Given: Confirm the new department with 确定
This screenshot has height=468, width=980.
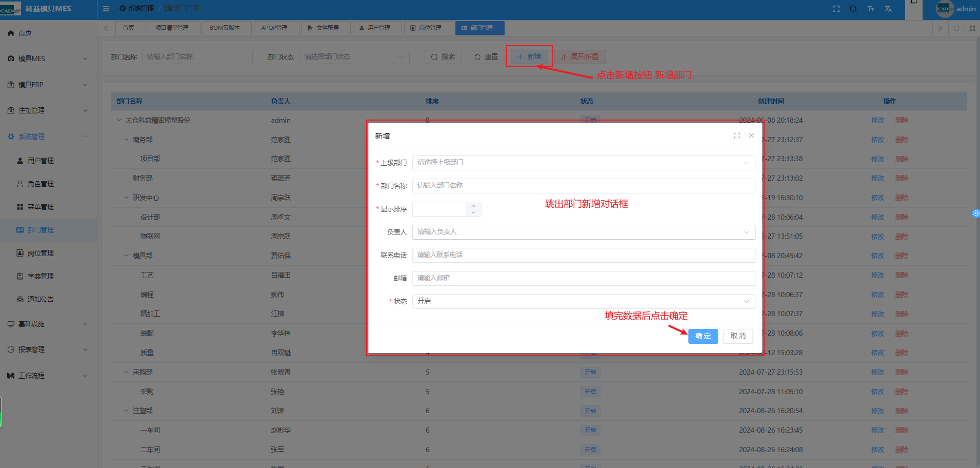Looking at the screenshot, I should 703,336.
